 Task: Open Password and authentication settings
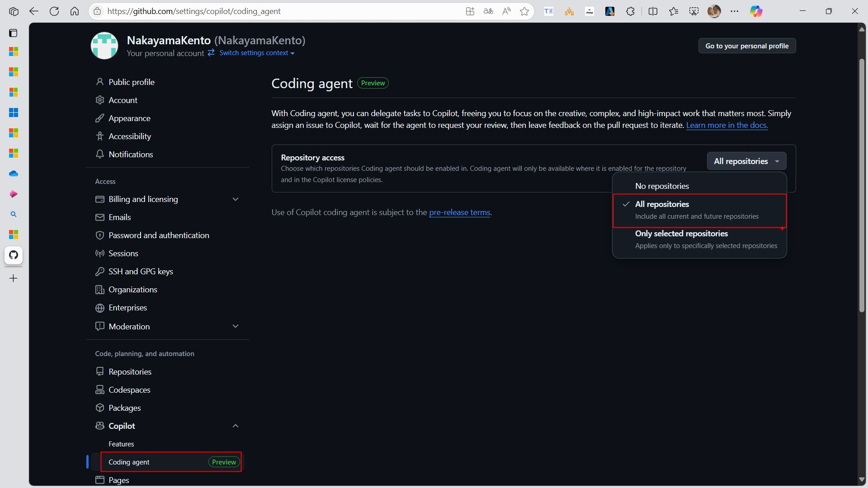pyautogui.click(x=159, y=235)
